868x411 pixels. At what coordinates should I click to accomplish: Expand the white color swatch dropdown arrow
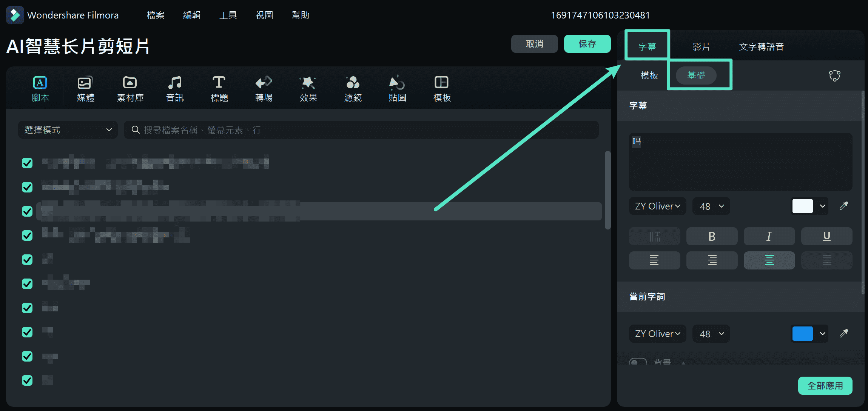pos(822,206)
